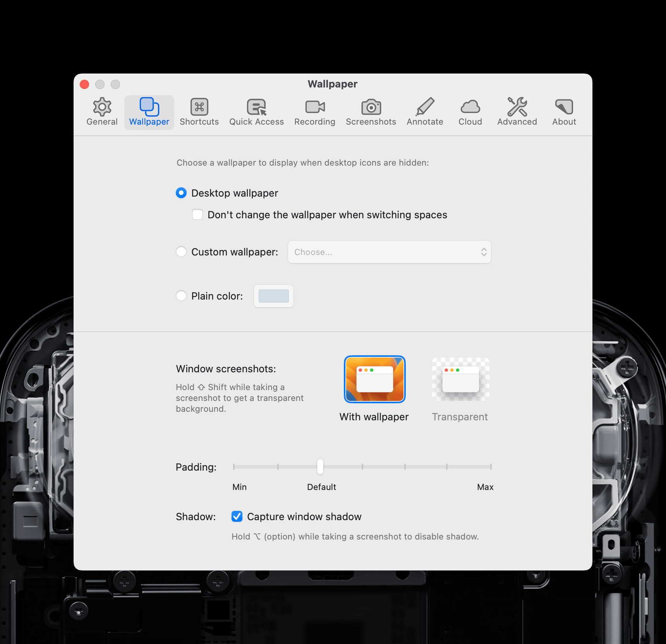This screenshot has width=666, height=644.
Task: Click the Transparent option label
Action: tap(460, 417)
